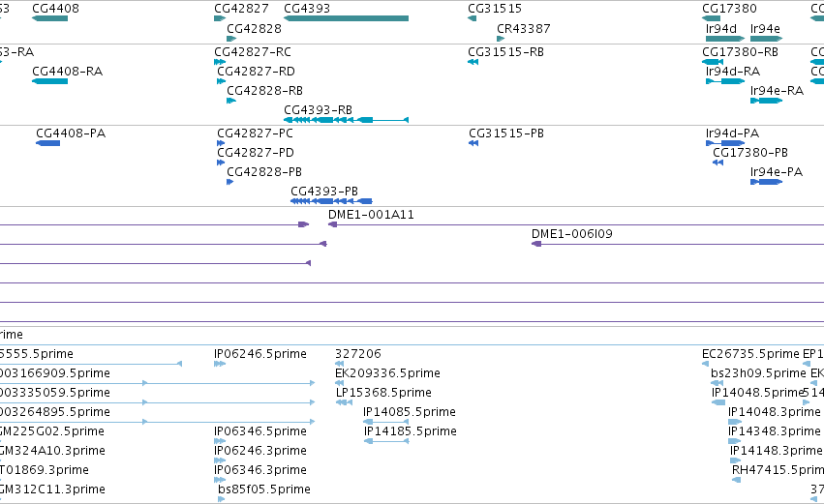Select protein CG17380-PB
824x504 pixels.
coord(749,153)
